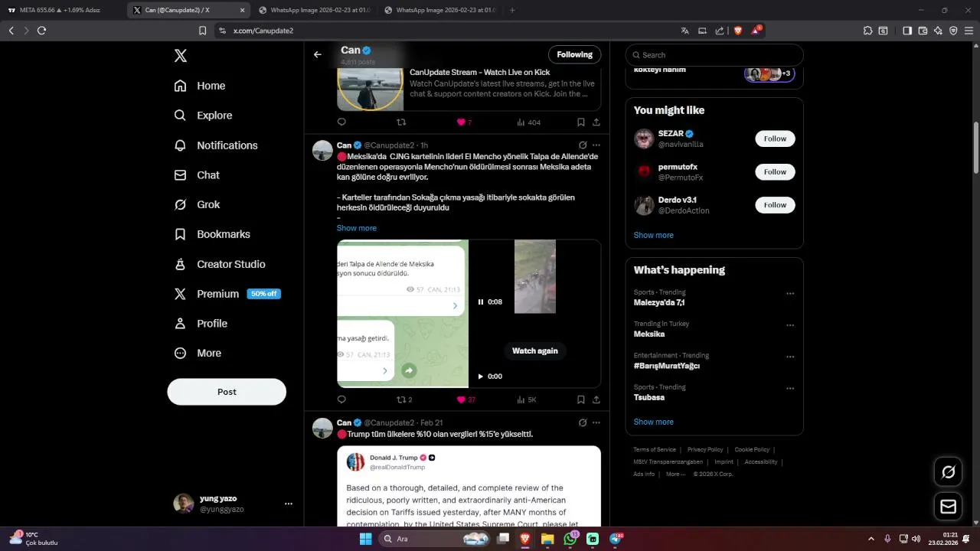Click the X logo in sidebar

(x=180, y=56)
